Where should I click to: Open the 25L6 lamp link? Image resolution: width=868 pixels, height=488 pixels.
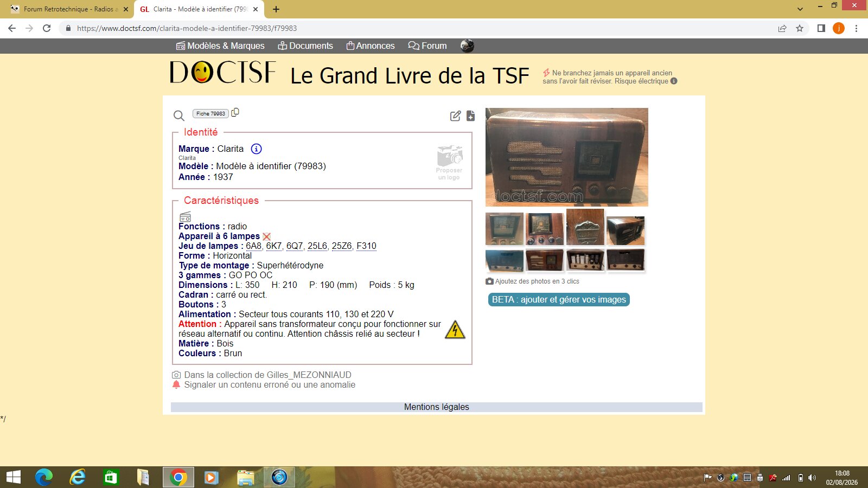click(x=317, y=246)
